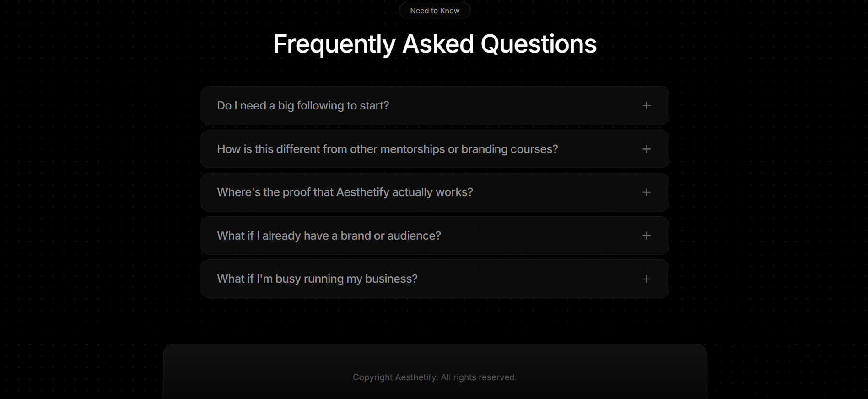Screen dimensions: 868x399
Task: Expand "Do I need a big following to start?"
Action: point(435,106)
